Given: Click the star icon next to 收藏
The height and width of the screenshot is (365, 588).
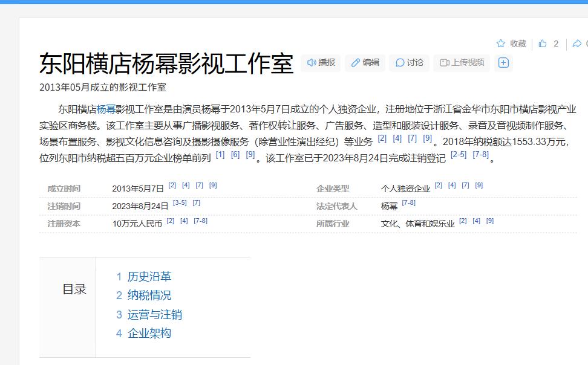Looking at the screenshot, I should (500, 44).
